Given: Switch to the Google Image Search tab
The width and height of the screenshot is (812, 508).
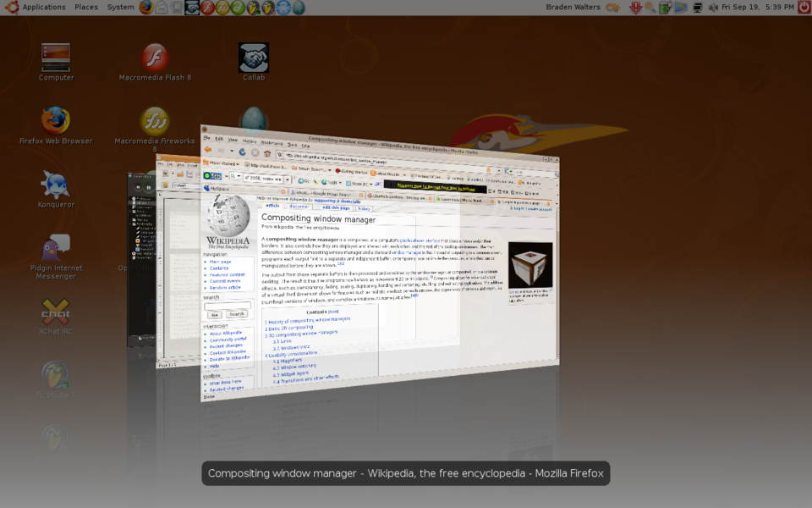Looking at the screenshot, I should (x=325, y=193).
